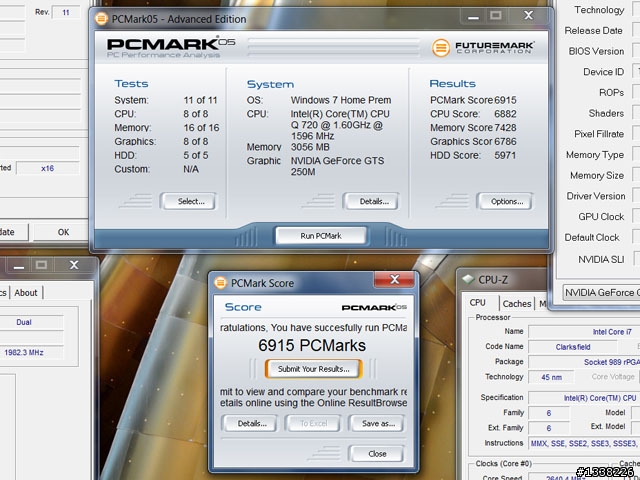This screenshot has width=640, height=480.
Task: Start benchmark with Run PCMark
Action: point(321,236)
